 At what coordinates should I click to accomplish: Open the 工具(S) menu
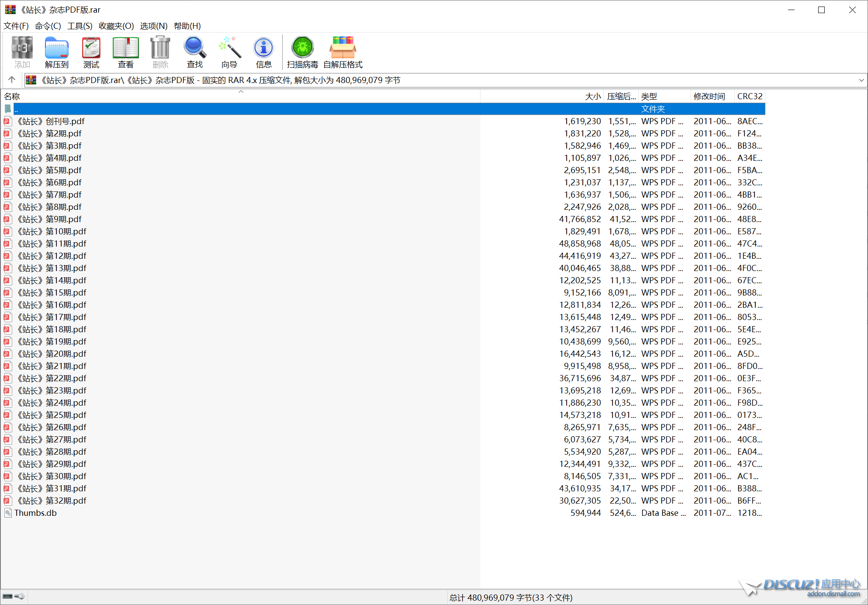click(x=80, y=26)
